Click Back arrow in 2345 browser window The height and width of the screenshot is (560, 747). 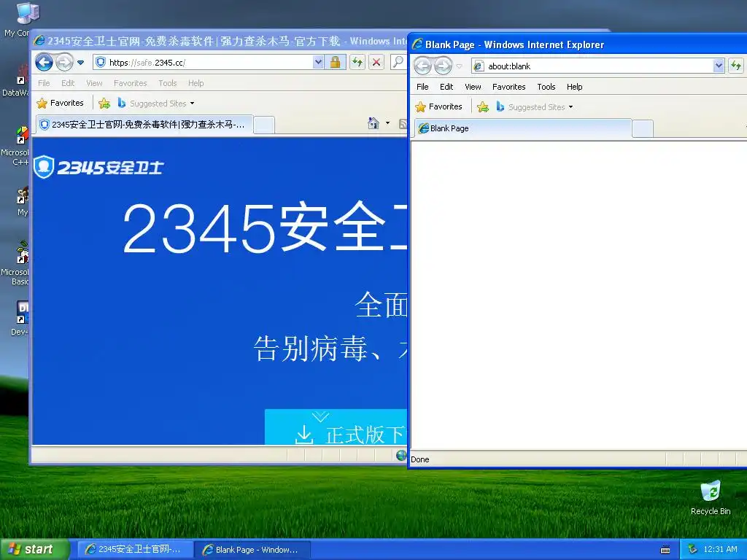[44, 63]
